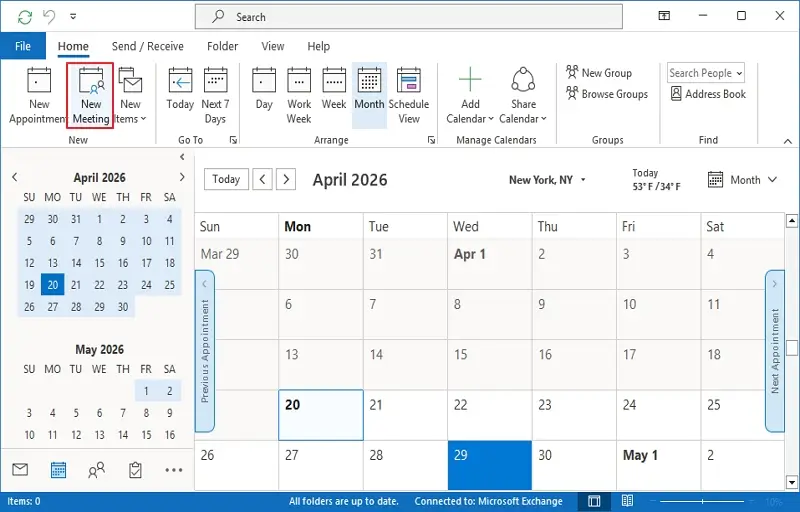Go to next month in mini calendar

pyautogui.click(x=182, y=177)
